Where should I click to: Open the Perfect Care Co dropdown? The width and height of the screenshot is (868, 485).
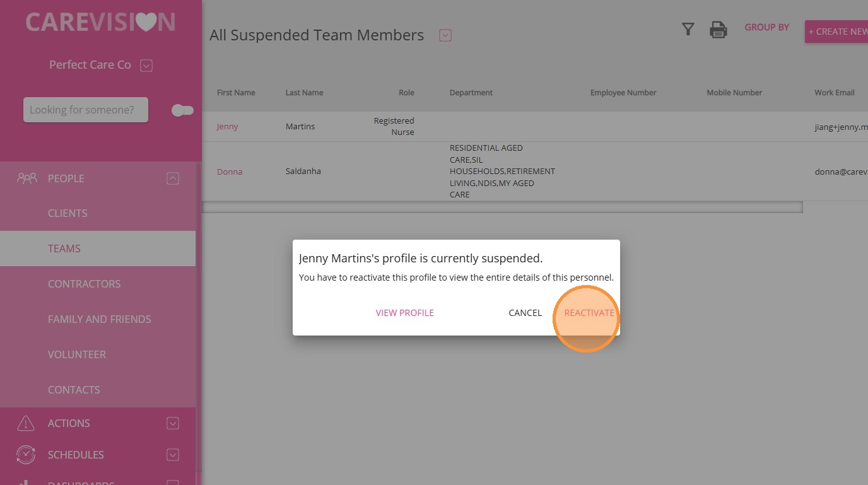pyautogui.click(x=146, y=66)
